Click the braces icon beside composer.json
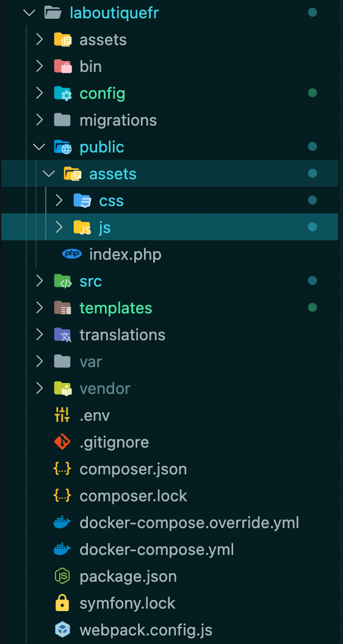Screen dimensions: 343x644 tap(62, 468)
